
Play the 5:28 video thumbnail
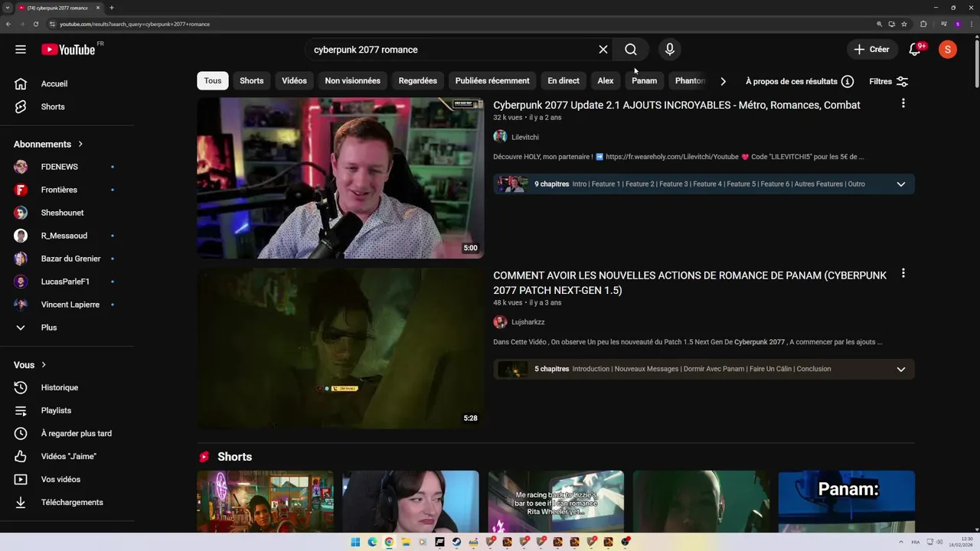[341, 348]
